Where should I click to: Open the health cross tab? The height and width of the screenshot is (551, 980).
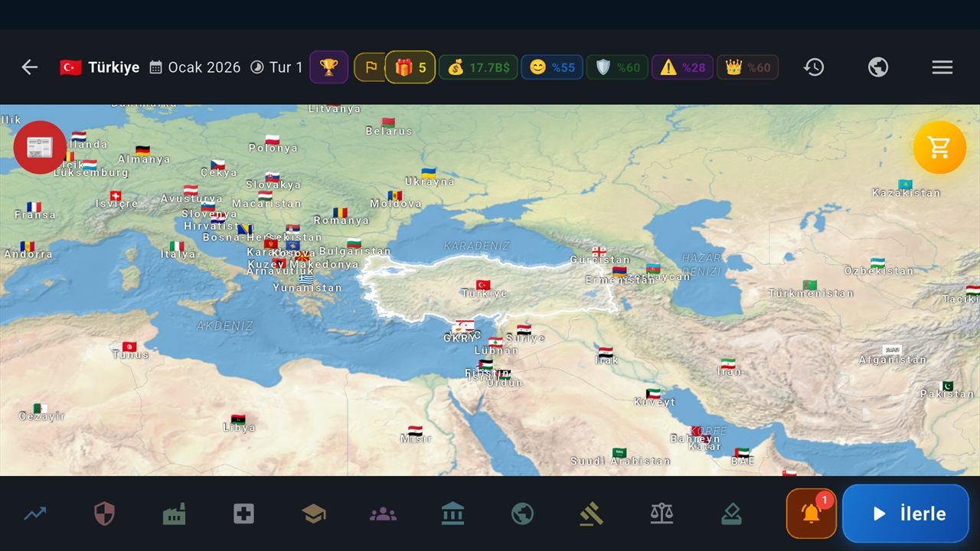(x=243, y=514)
